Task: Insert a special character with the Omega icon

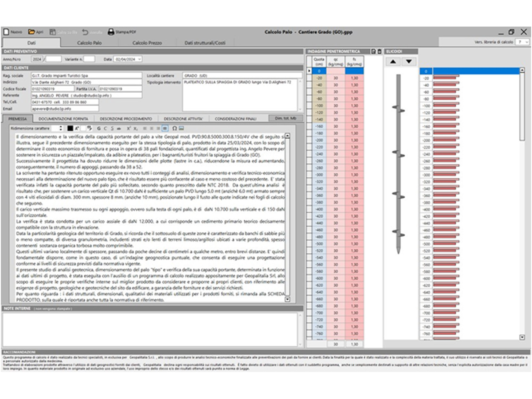Action: (174, 128)
